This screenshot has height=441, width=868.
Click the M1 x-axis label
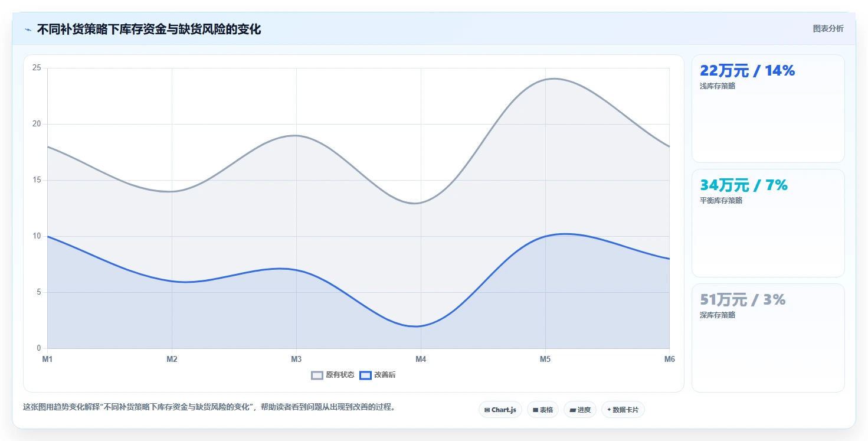pos(47,359)
